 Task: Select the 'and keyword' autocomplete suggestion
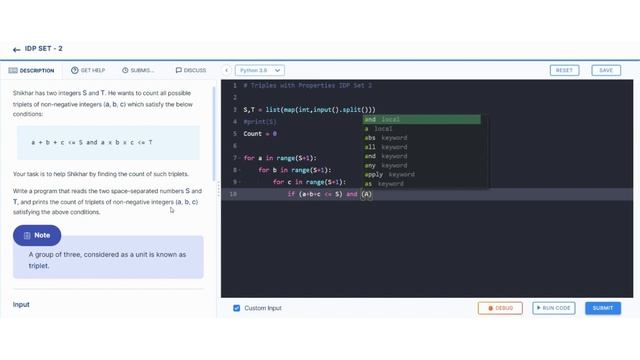(422, 156)
